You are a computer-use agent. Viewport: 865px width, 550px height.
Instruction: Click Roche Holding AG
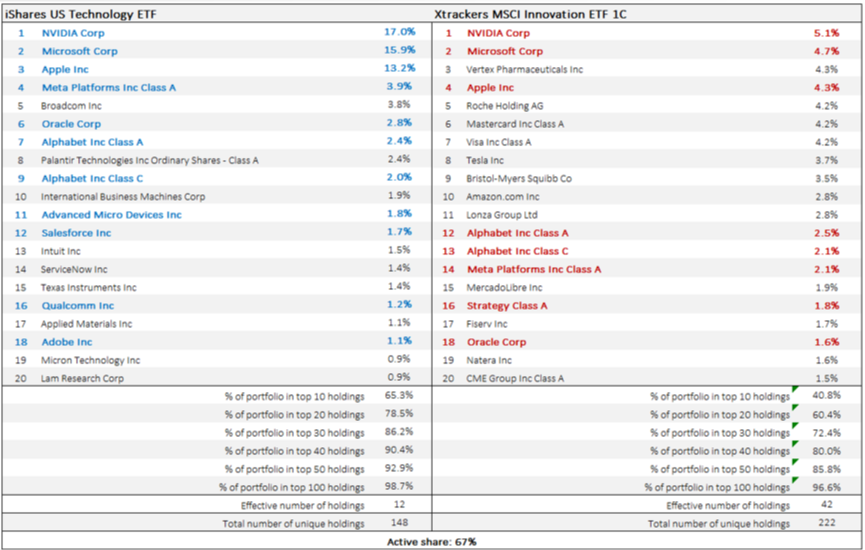(x=505, y=105)
